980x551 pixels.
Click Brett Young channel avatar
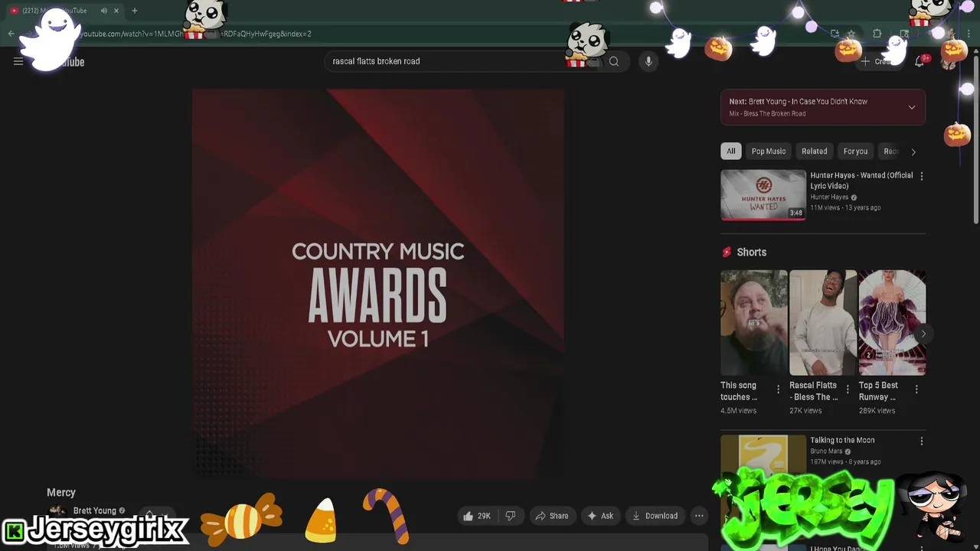point(57,511)
